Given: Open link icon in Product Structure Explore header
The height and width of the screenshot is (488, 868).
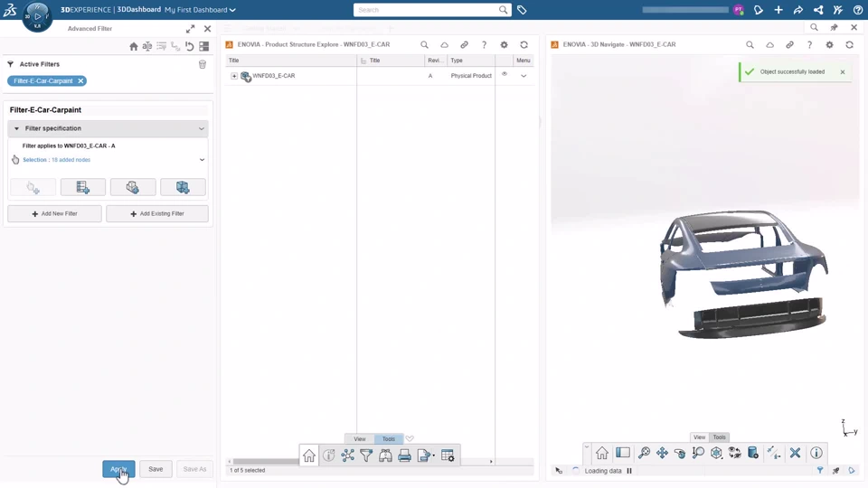Looking at the screenshot, I should (x=465, y=45).
